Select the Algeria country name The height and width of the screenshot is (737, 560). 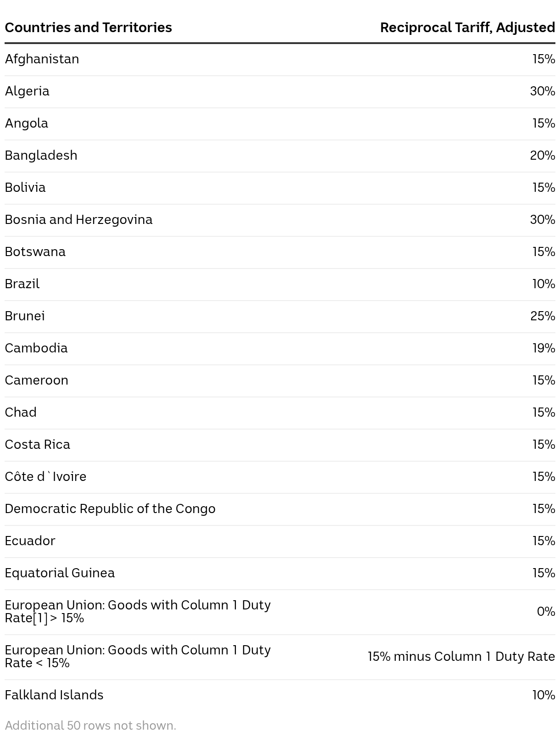pyautogui.click(x=27, y=91)
